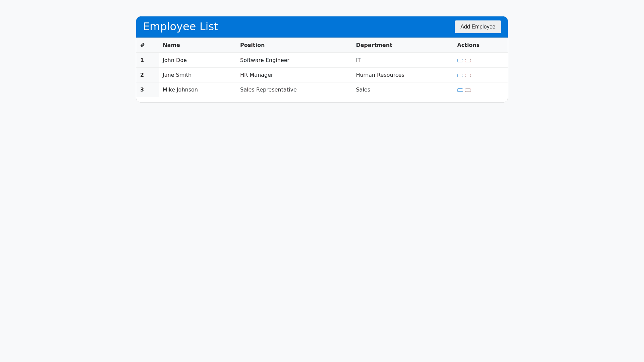Click the red action button for Mike Johnson
644x362 pixels.
[468, 90]
